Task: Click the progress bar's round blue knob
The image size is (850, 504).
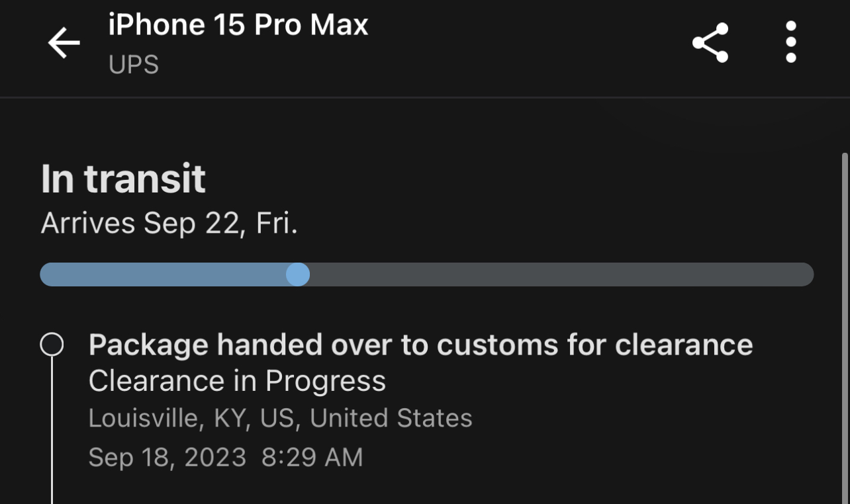Action: [298, 274]
